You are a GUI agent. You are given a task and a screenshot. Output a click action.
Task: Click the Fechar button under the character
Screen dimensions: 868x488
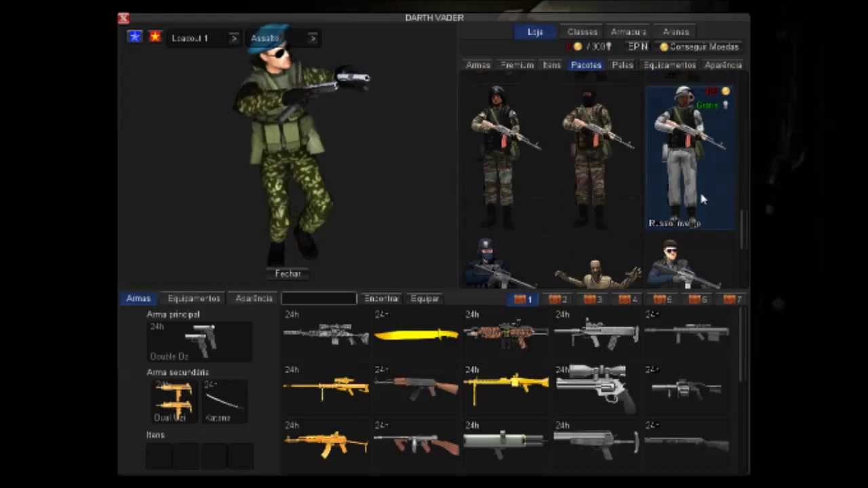288,273
